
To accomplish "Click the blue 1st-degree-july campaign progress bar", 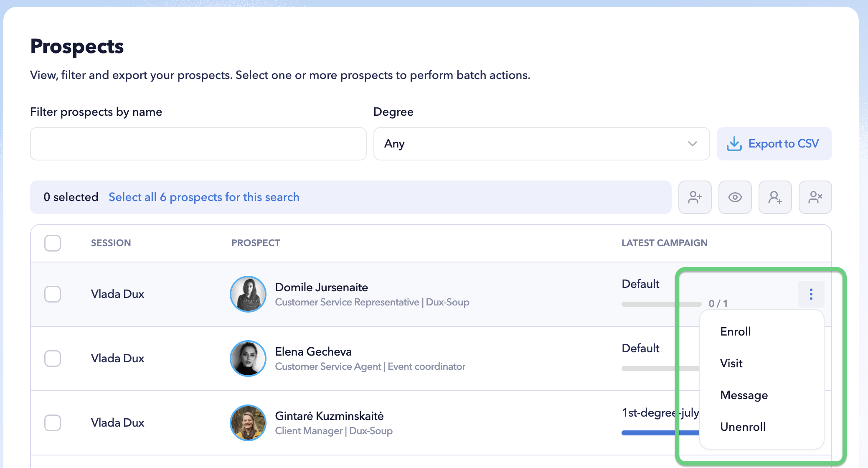I will 660,433.
